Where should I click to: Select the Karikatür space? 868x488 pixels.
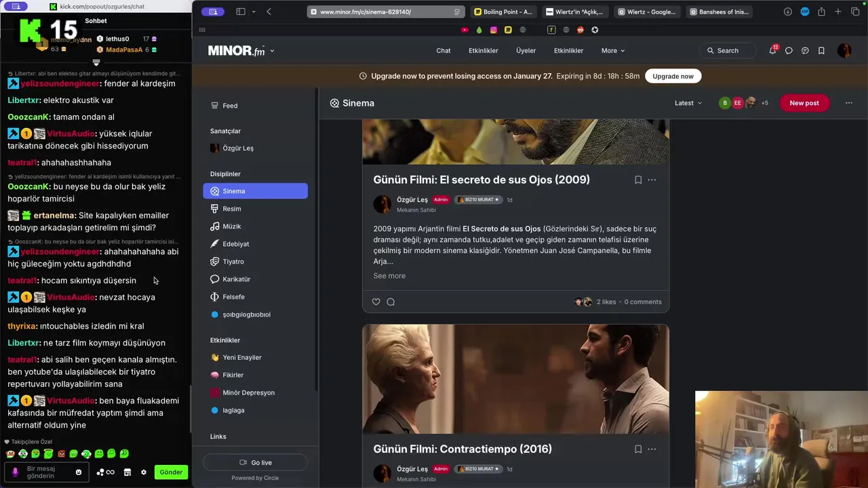256,279
